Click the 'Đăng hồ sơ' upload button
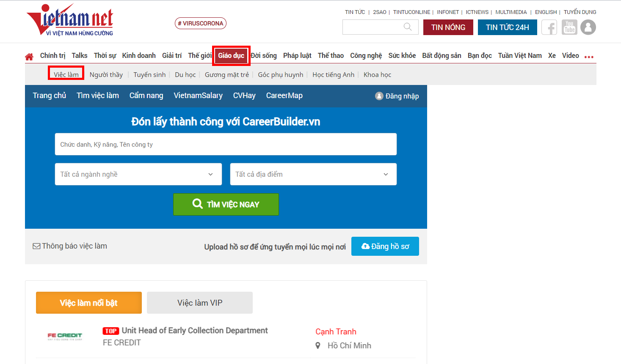Viewport: 621px width, 364px height. coord(385,246)
